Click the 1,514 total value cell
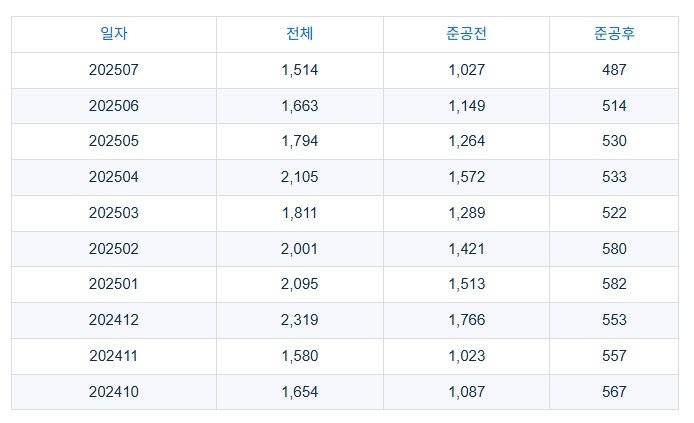 299,70
